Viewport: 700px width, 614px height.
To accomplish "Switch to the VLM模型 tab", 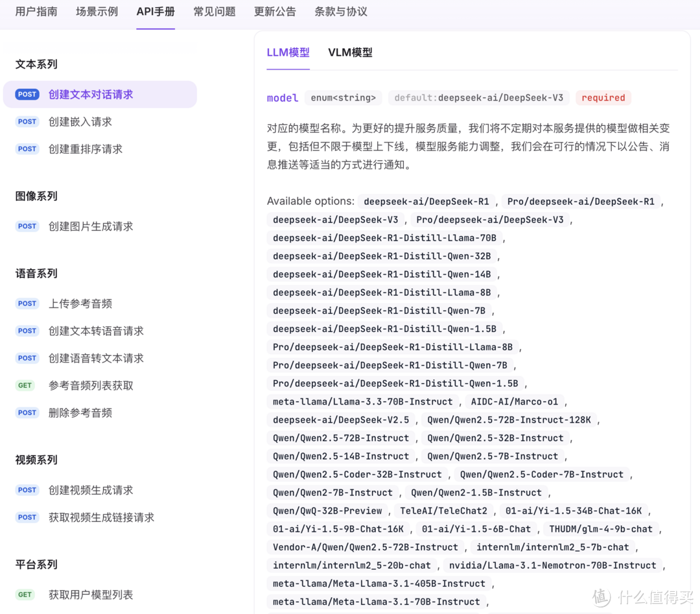I will pos(350,53).
